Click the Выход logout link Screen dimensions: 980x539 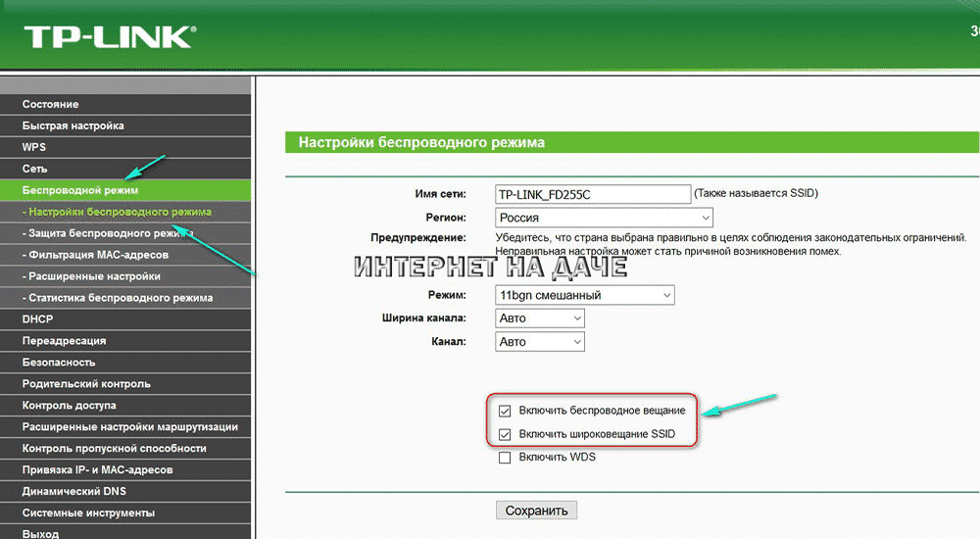tap(40, 533)
